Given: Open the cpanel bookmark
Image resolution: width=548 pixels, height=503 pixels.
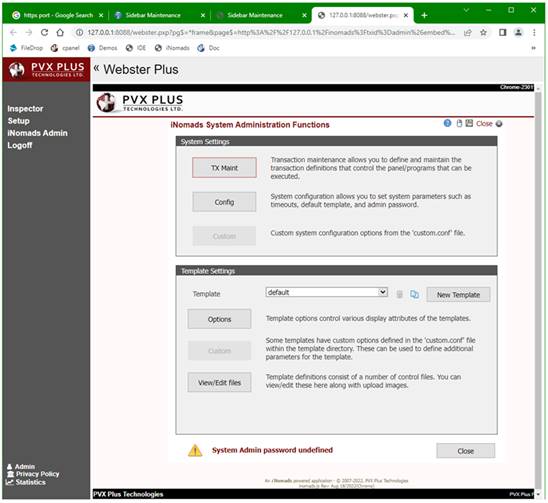Looking at the screenshot, I should click(x=65, y=48).
